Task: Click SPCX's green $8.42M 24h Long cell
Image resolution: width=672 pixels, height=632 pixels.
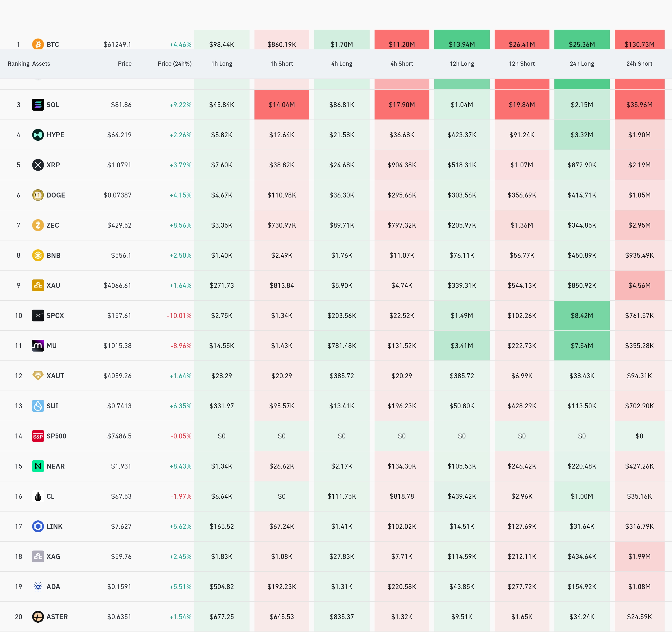Action: (x=582, y=316)
